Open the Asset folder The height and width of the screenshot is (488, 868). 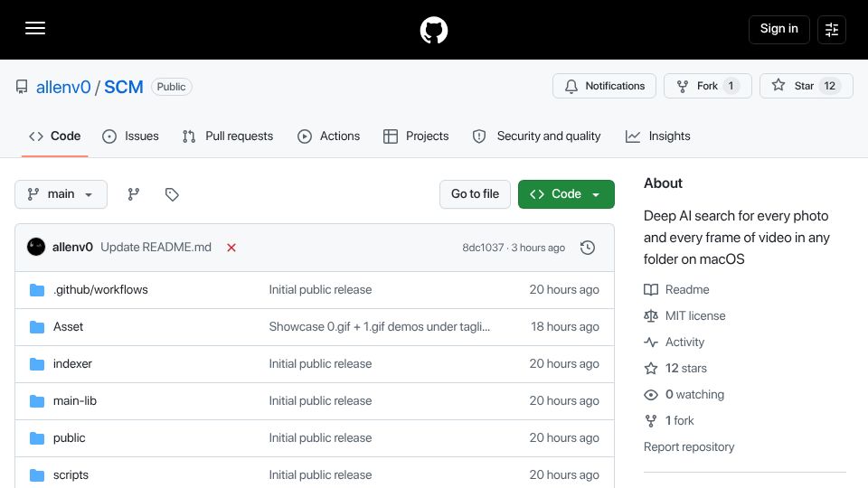pos(68,326)
